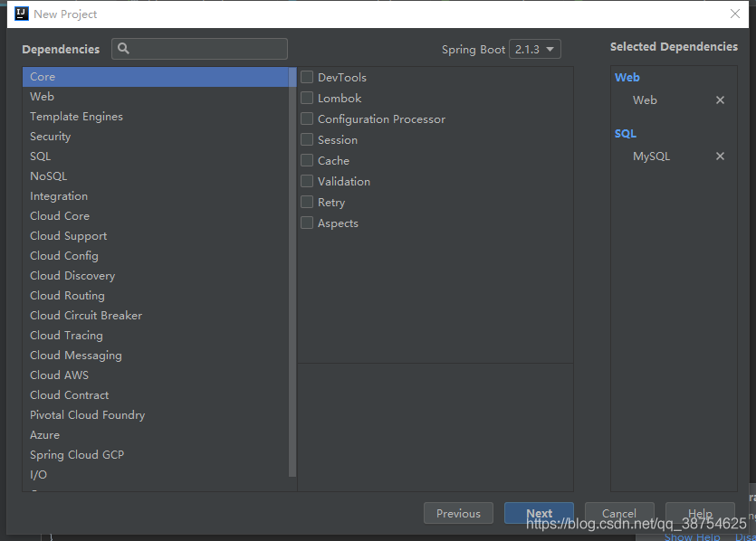Select Cloud Discovery category
The width and height of the screenshot is (756, 541).
[155, 276]
